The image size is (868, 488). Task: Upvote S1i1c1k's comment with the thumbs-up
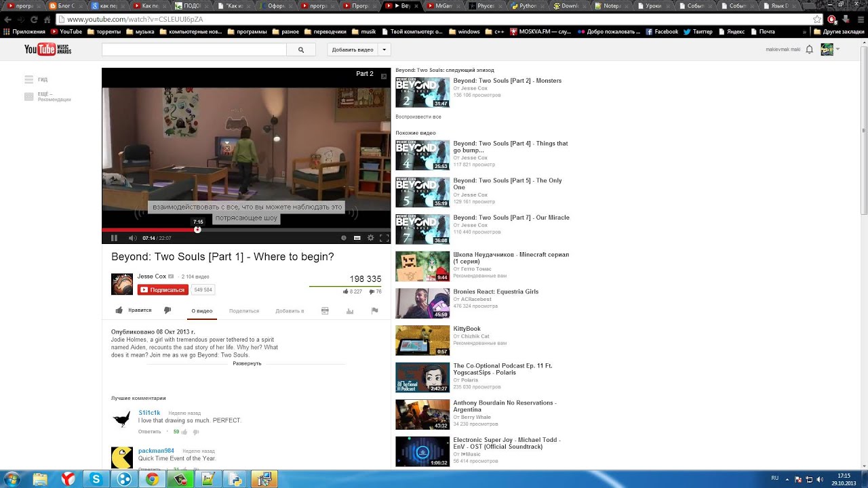[184, 432]
